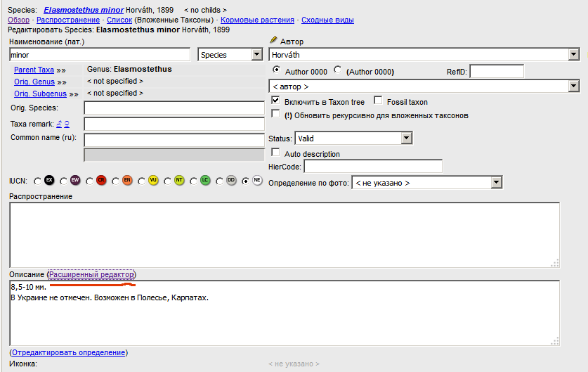This screenshot has width=588, height=372.
Task: Click the male symbol in Taxa remark
Action: pos(59,124)
